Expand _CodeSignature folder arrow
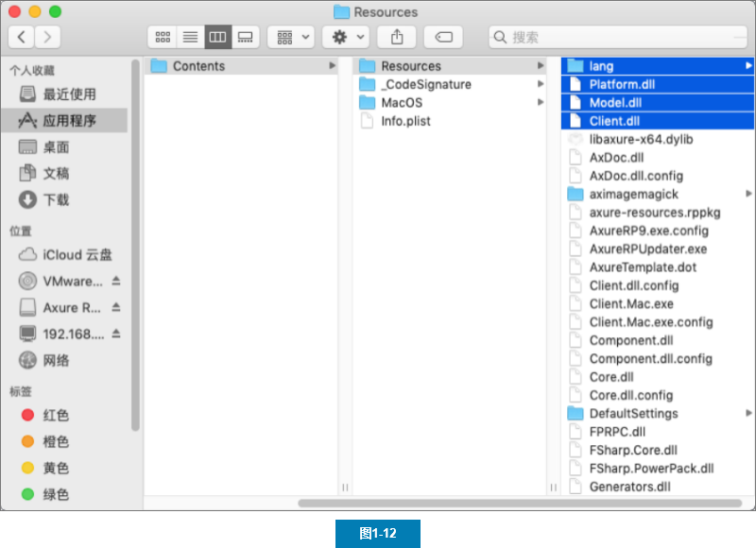 pos(541,84)
